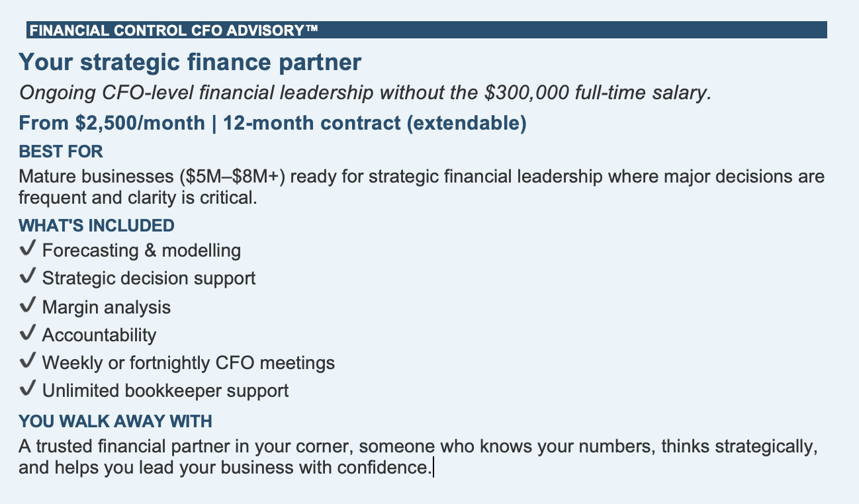Click the 'Strategic decision support' list text
Screen dimensions: 859x504
[149, 278]
